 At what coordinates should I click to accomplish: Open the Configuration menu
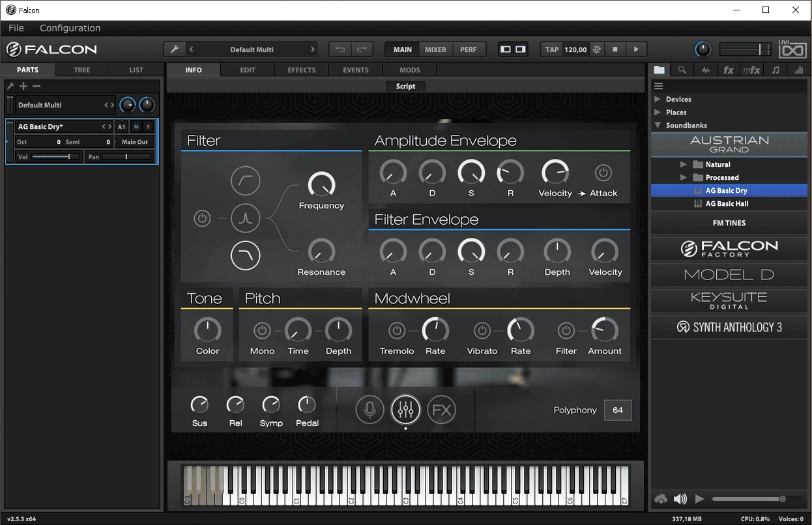click(x=70, y=28)
